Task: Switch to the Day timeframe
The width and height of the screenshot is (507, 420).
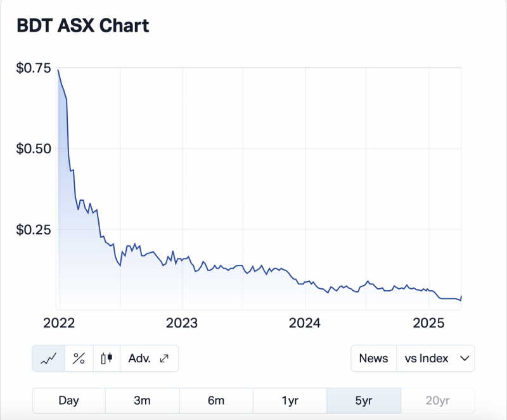Action: click(68, 400)
